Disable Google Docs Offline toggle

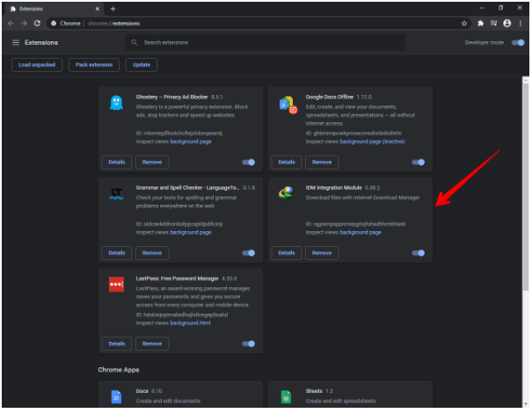click(418, 162)
